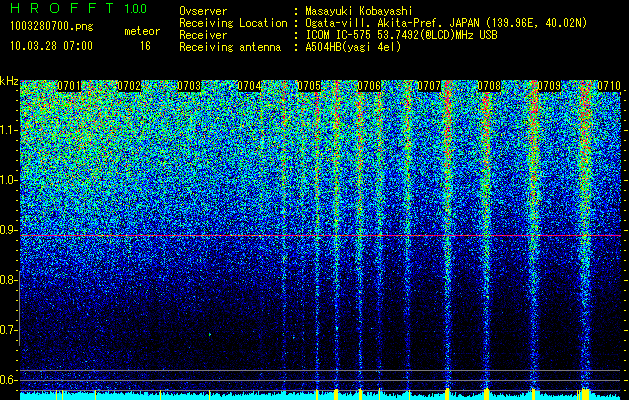The height and width of the screenshot is (400, 629).
Task: Click the Receiving antenna field label
Action: (230, 47)
